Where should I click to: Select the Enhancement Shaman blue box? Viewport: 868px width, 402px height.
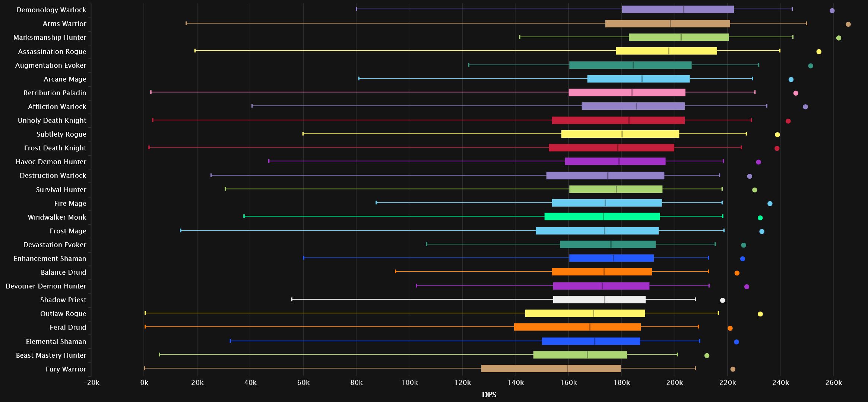click(x=611, y=258)
